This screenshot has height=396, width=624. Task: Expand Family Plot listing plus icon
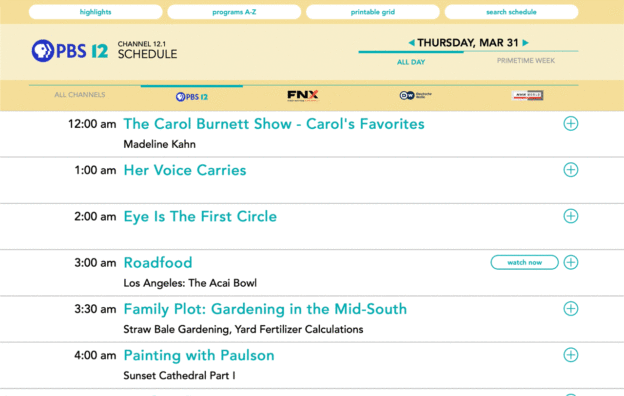coord(571,308)
